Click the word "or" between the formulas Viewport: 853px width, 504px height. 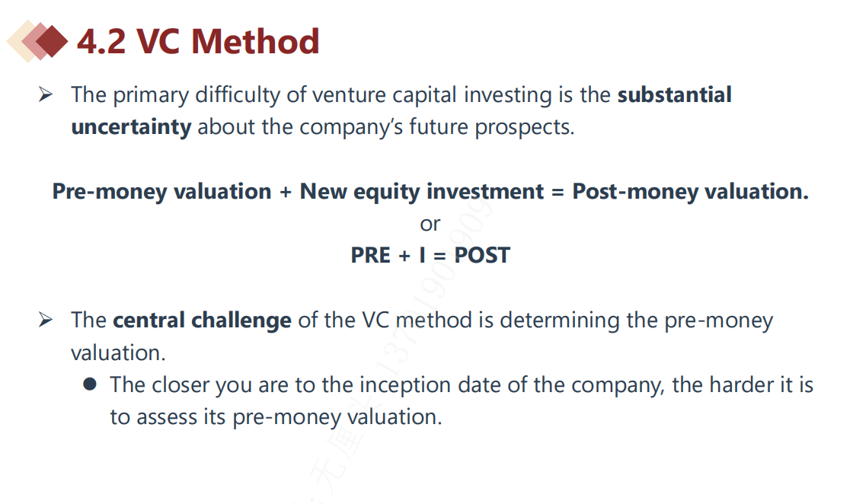pyautogui.click(x=430, y=224)
